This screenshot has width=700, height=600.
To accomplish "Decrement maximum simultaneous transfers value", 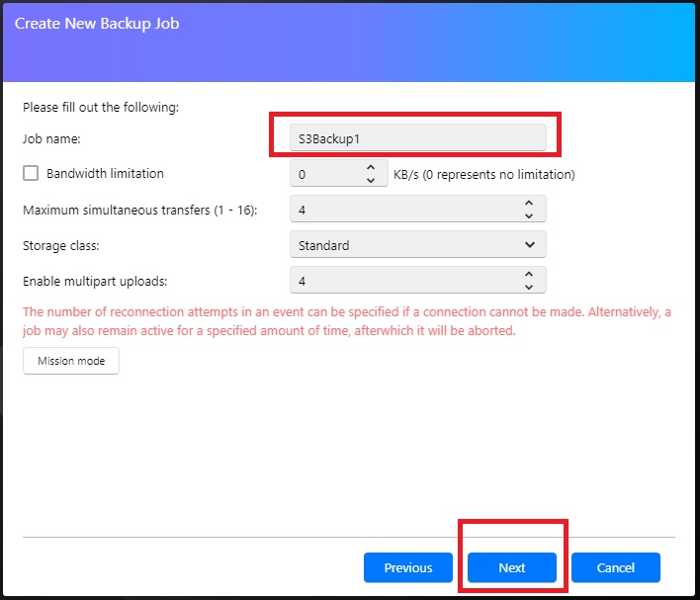I will (x=529, y=215).
